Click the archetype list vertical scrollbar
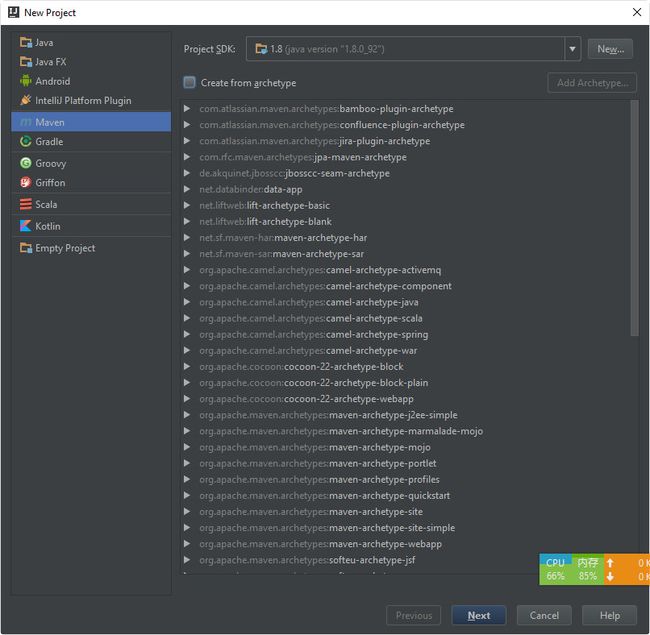 tap(634, 218)
